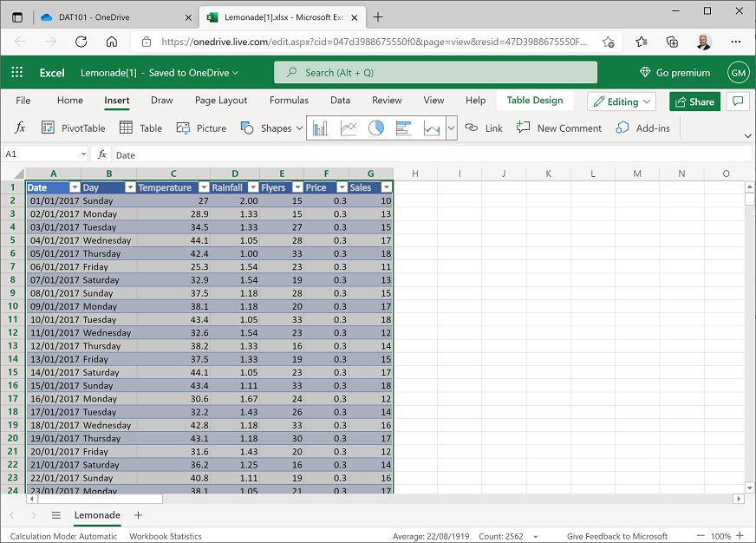Expand the more chart types chevron
The width and height of the screenshot is (756, 543).
click(451, 128)
